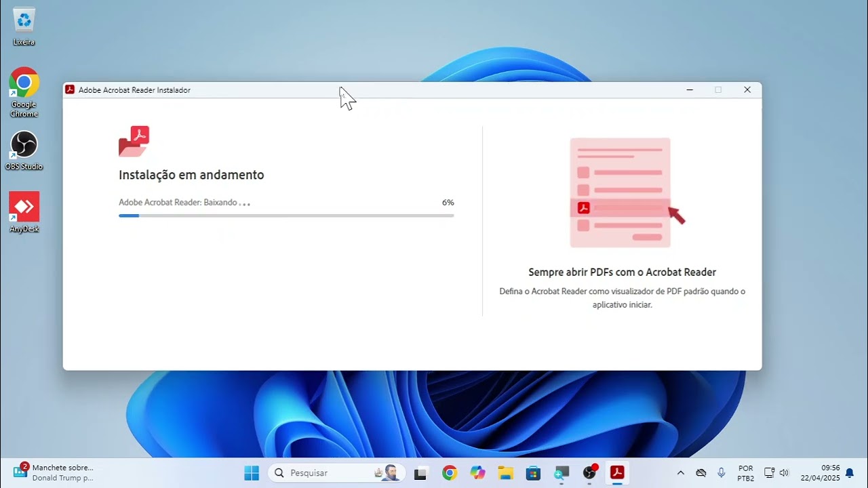Viewport: 868px width, 488px height.
Task: Select the Google Chrome desktop shortcut
Action: [24, 92]
